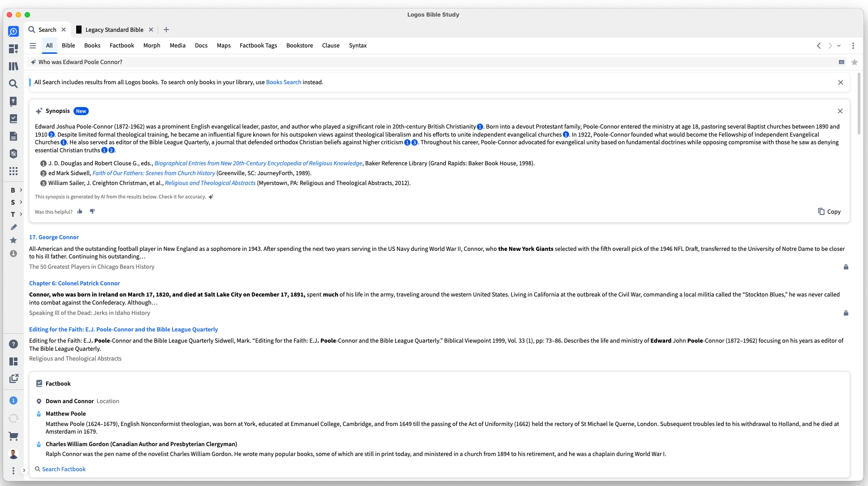The image size is (868, 486).
Task: Toggle the search panel hamburger menu
Action: click(33, 46)
